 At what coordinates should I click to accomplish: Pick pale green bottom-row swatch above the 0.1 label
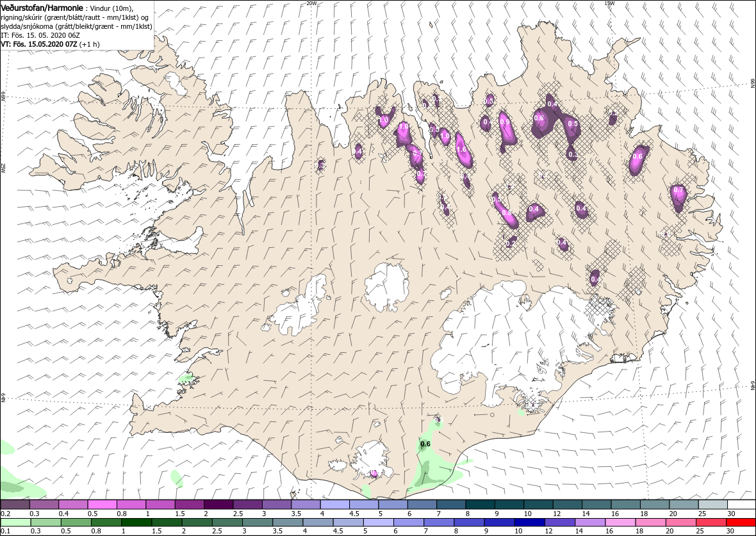tap(15, 523)
